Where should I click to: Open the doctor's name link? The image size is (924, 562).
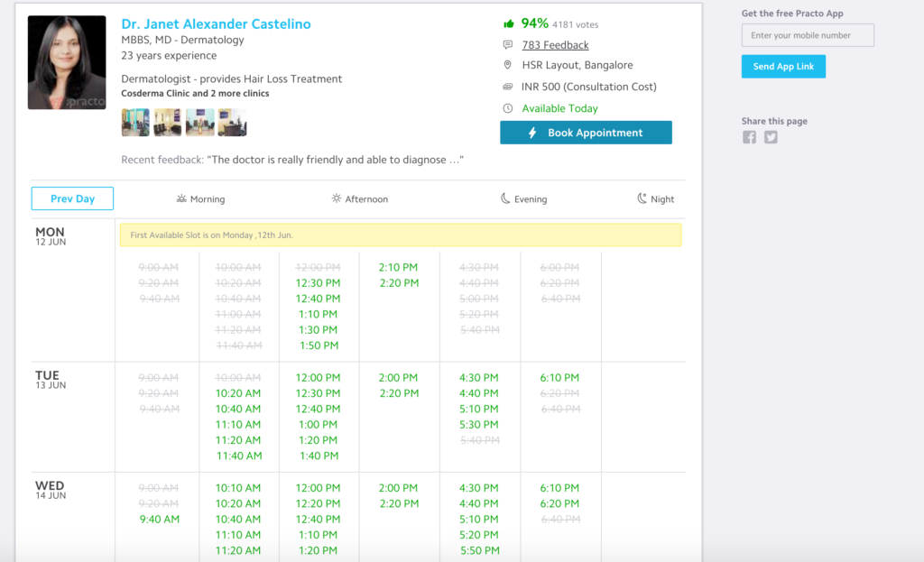pyautogui.click(x=216, y=23)
